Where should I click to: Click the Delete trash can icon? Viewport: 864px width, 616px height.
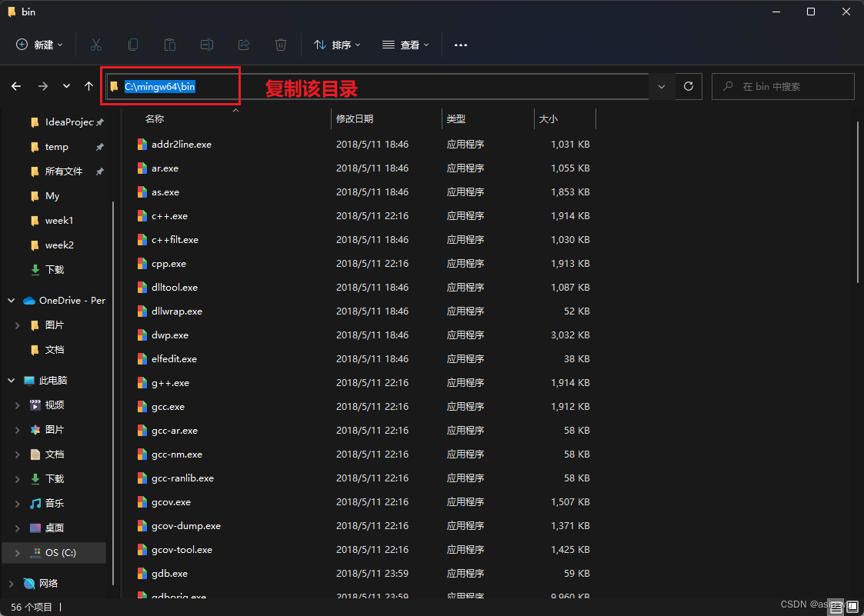click(281, 45)
